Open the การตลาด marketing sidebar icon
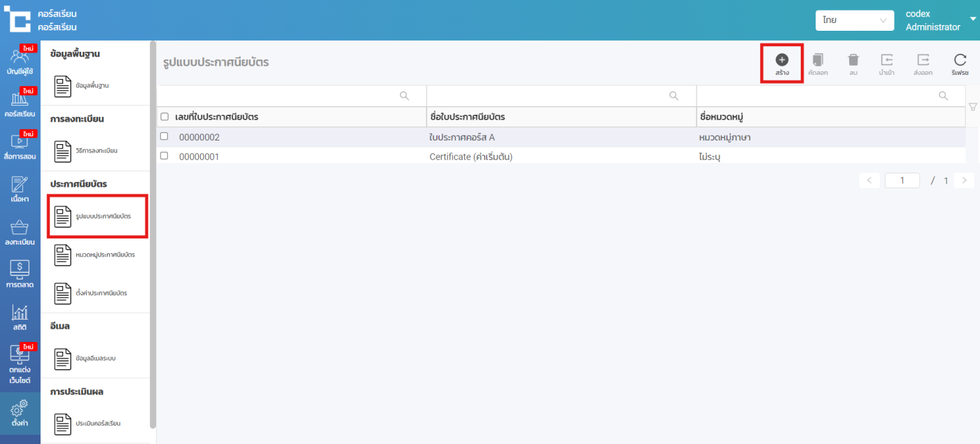The width and height of the screenshot is (980, 444). tap(20, 268)
